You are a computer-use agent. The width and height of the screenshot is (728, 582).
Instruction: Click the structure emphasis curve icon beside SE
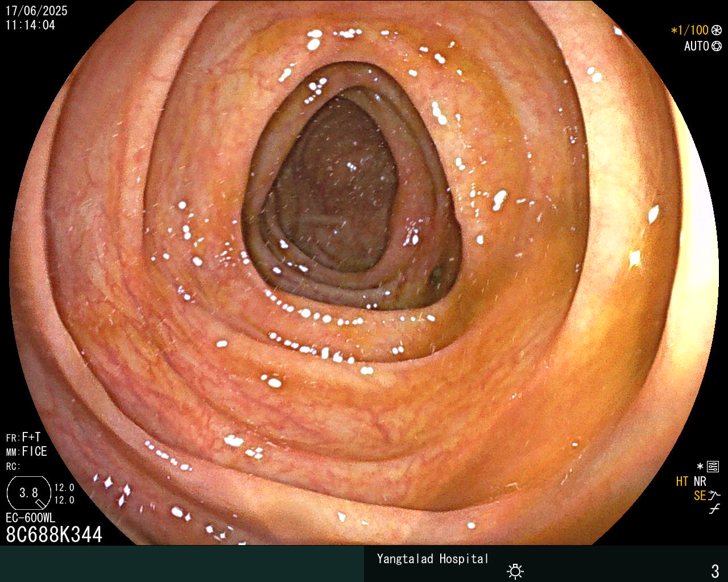[x=714, y=496]
